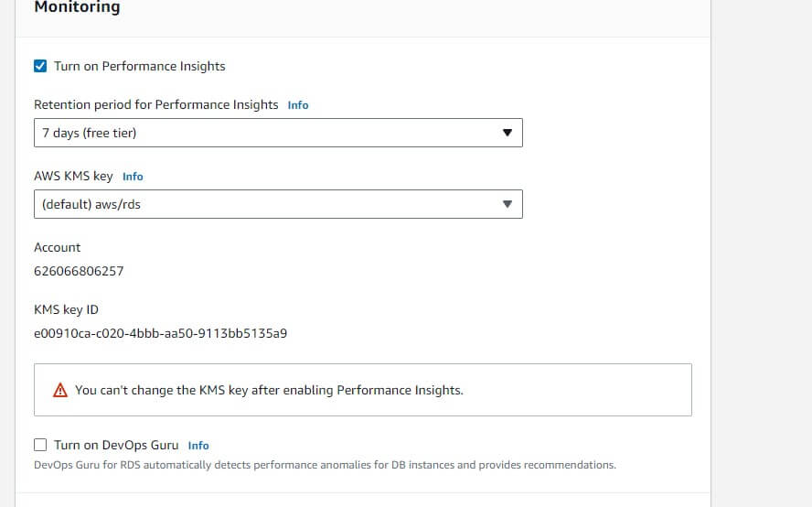Click the Turn on DevOps Guru label

coord(116,446)
